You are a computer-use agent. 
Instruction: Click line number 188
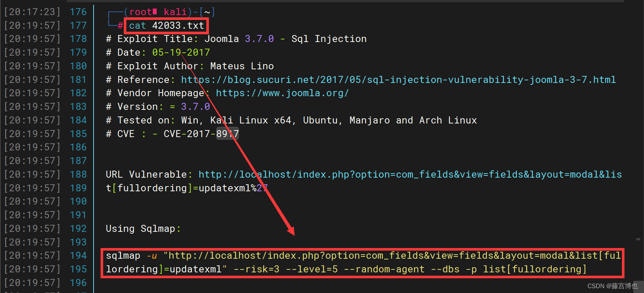[x=78, y=174]
